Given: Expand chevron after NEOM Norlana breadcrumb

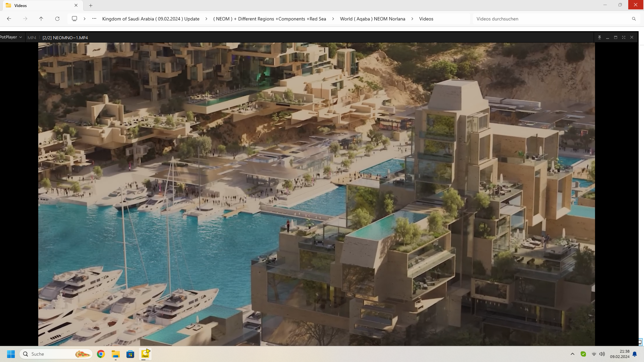Looking at the screenshot, I should tap(412, 19).
